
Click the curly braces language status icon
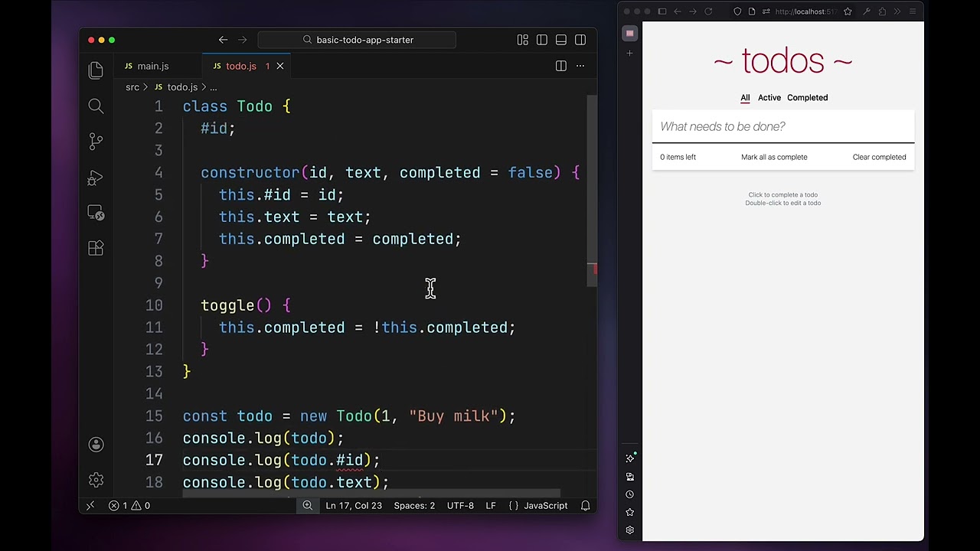coord(513,505)
